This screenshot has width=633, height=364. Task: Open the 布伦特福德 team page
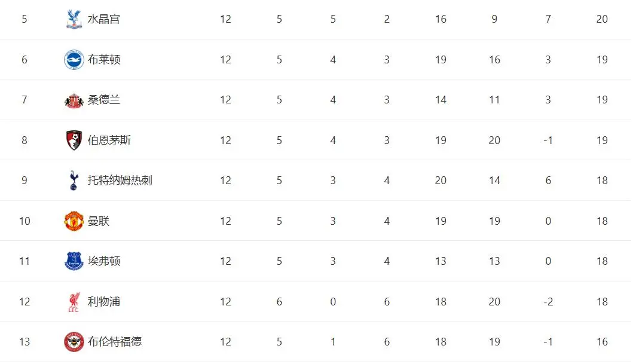point(115,342)
